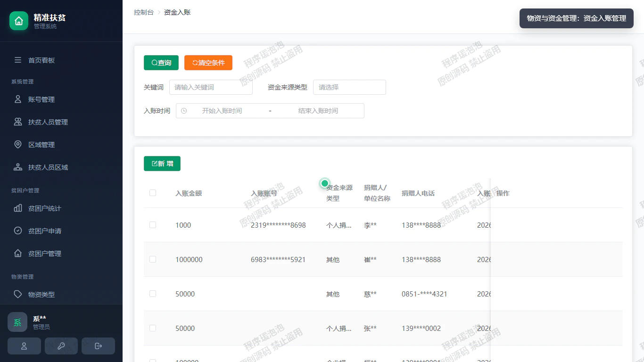Select all rows with header checkbox
This screenshot has height=362, width=644.
[x=153, y=193]
